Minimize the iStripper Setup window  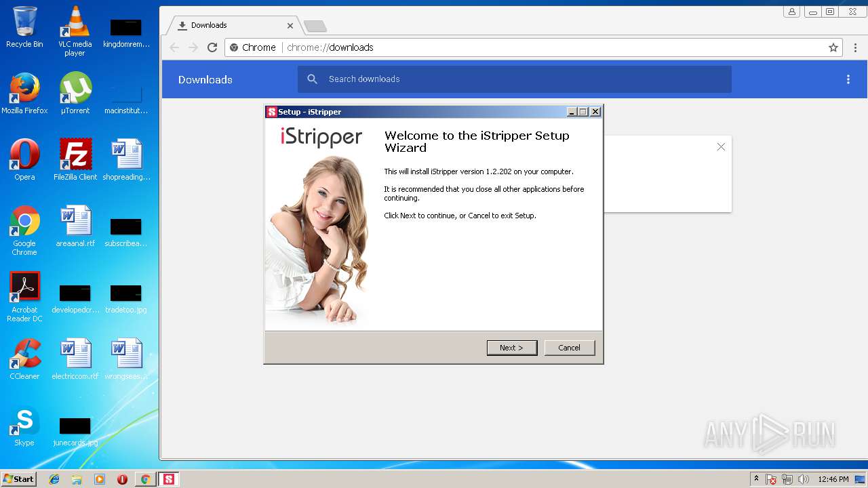click(572, 112)
